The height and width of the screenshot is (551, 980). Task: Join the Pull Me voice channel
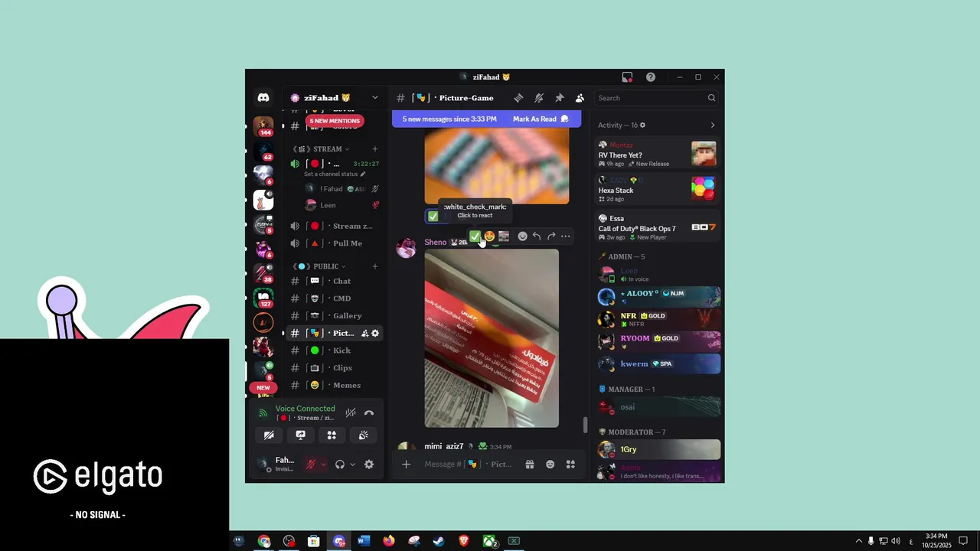[334, 243]
